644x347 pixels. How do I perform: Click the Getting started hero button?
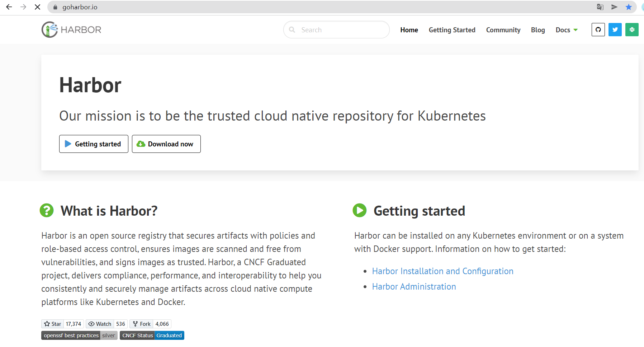94,144
